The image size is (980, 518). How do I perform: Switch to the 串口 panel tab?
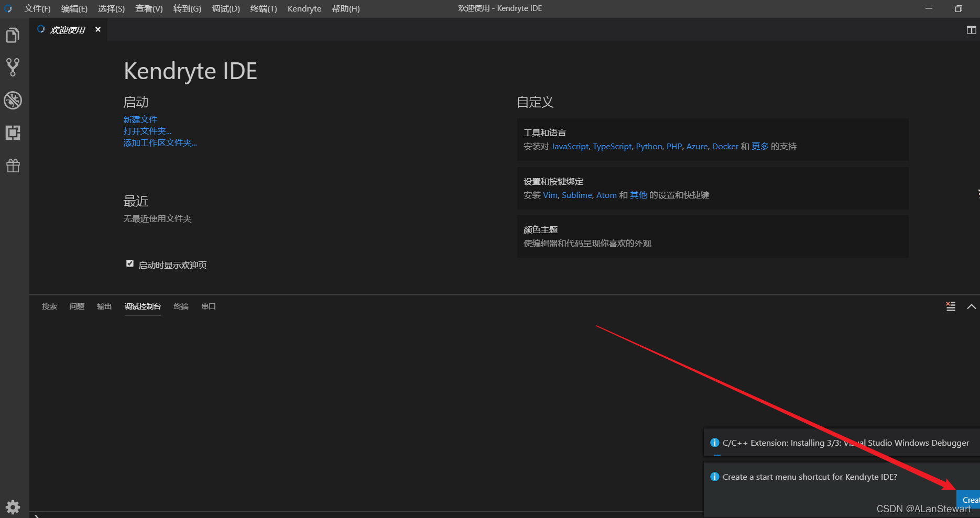pyautogui.click(x=209, y=306)
